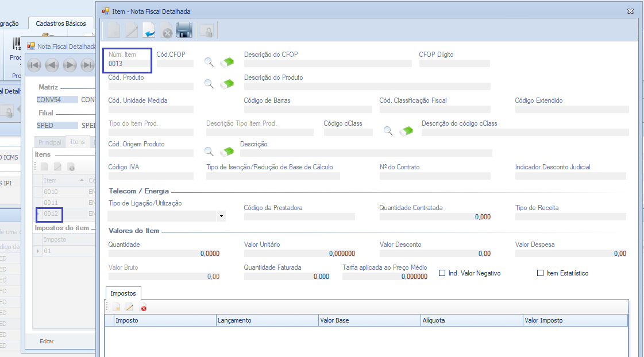Click Quantidade Faturada field

[x=287, y=277]
